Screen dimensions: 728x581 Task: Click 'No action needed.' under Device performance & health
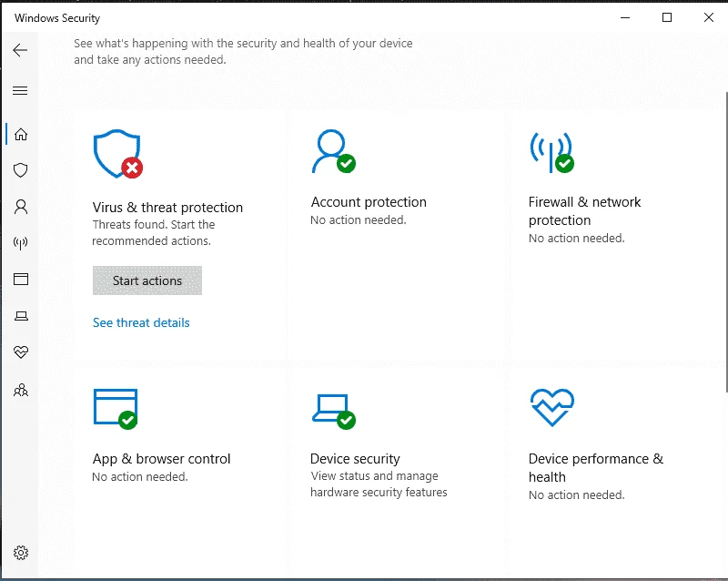(x=577, y=495)
